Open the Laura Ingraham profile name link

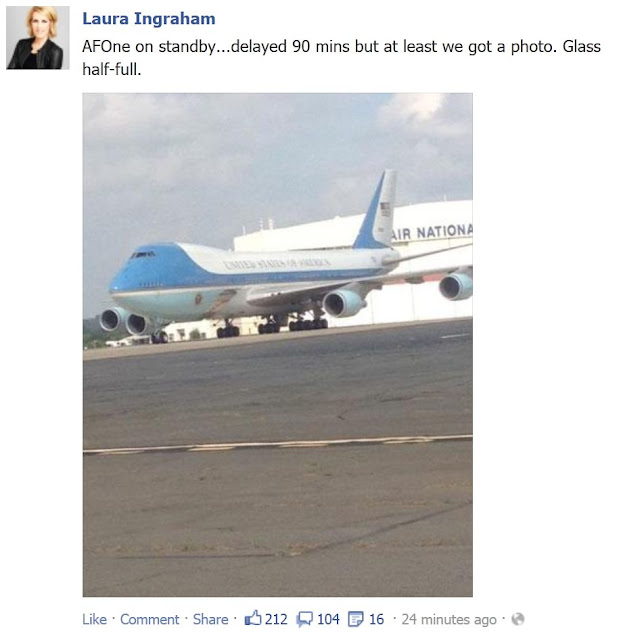click(149, 19)
